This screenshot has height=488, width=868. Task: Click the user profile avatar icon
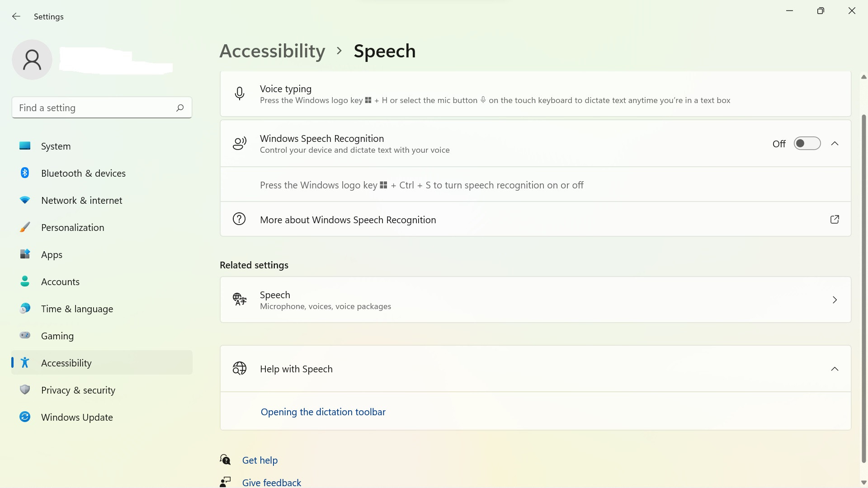coord(32,60)
